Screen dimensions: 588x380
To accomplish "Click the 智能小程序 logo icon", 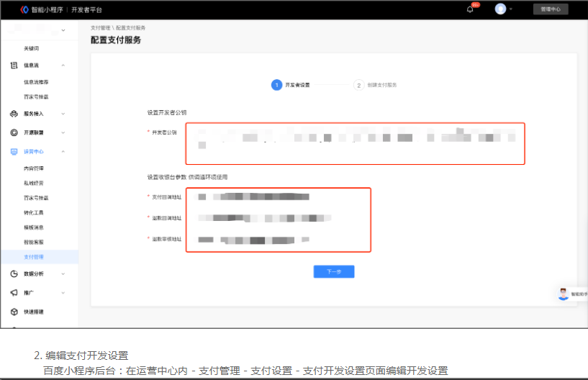I will 24,10.
